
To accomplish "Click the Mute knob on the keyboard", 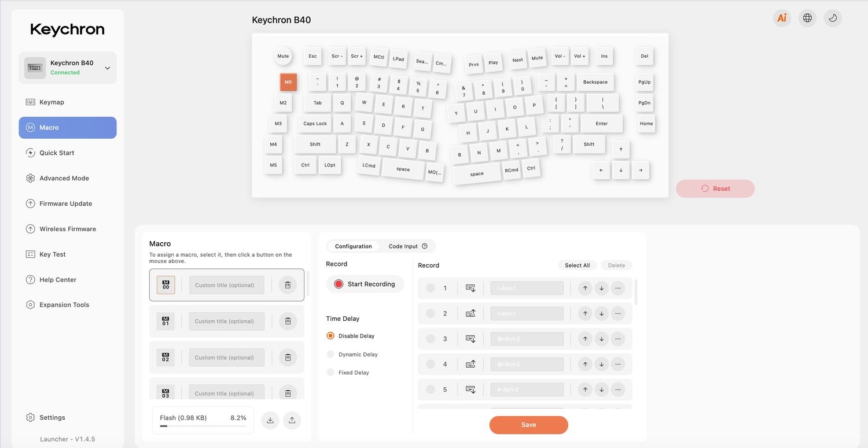I will pos(283,56).
